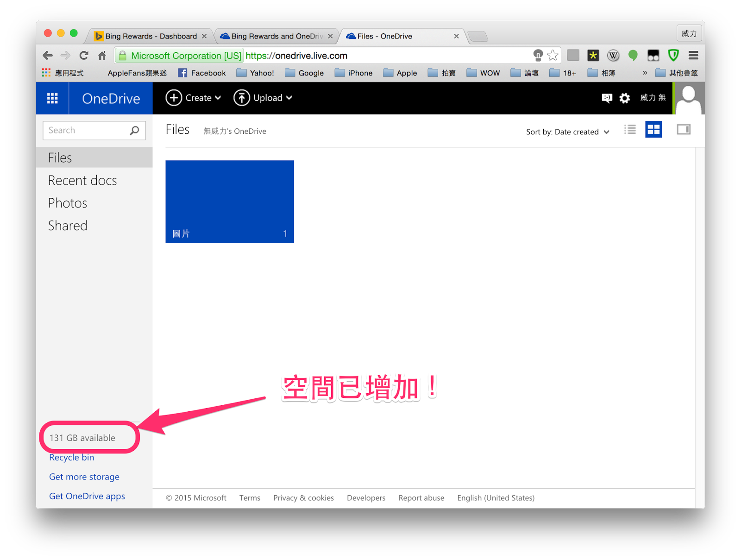This screenshot has width=741, height=560.
Task: Click the yellow star extension icon
Action: pos(593,56)
